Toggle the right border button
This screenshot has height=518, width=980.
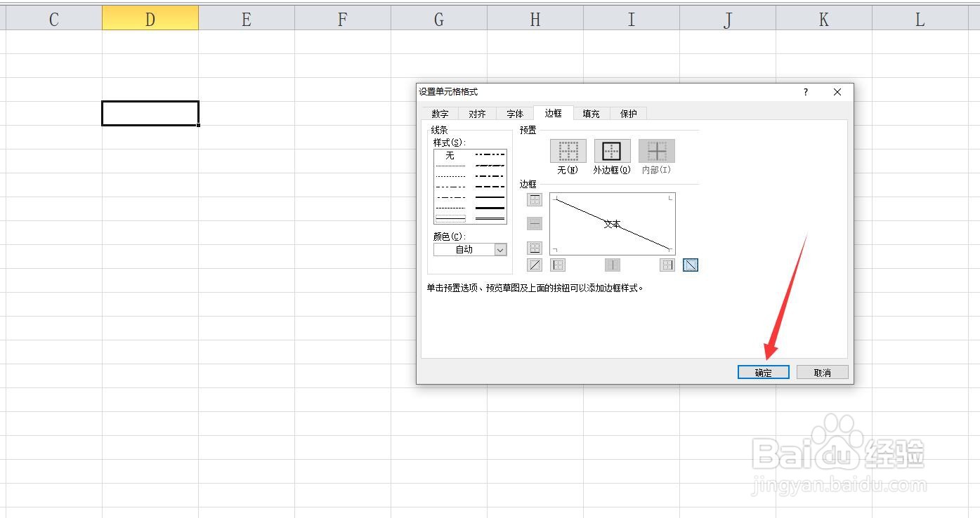click(667, 265)
